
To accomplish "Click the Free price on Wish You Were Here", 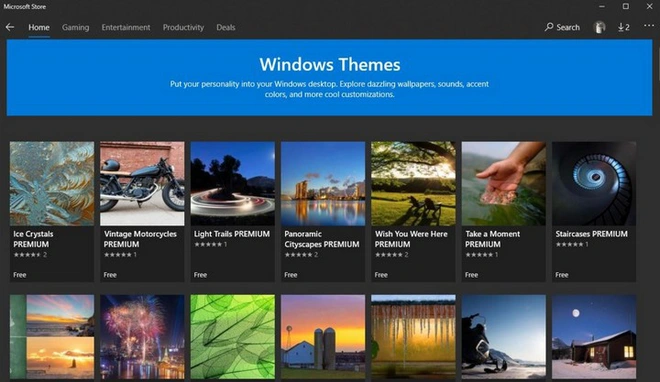I will coord(381,275).
